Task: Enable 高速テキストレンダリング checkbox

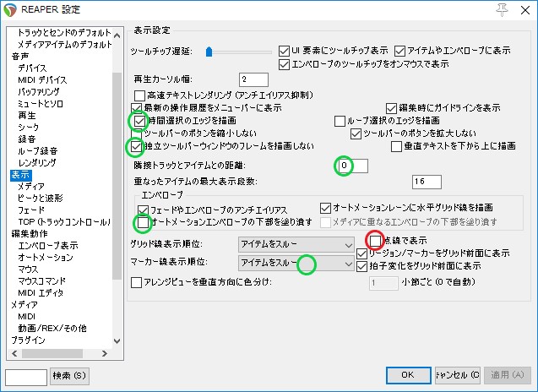Action: pyautogui.click(x=139, y=95)
